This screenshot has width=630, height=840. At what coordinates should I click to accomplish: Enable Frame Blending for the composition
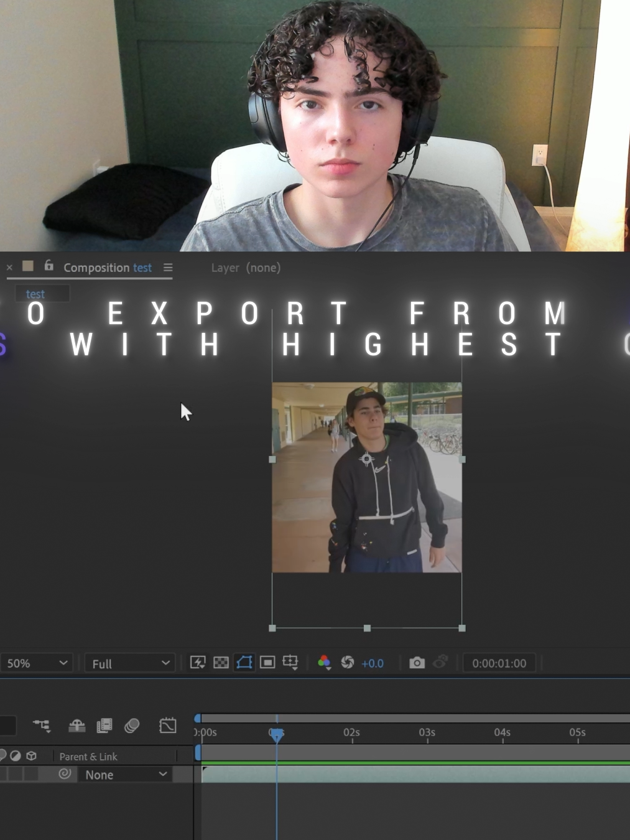click(x=103, y=726)
